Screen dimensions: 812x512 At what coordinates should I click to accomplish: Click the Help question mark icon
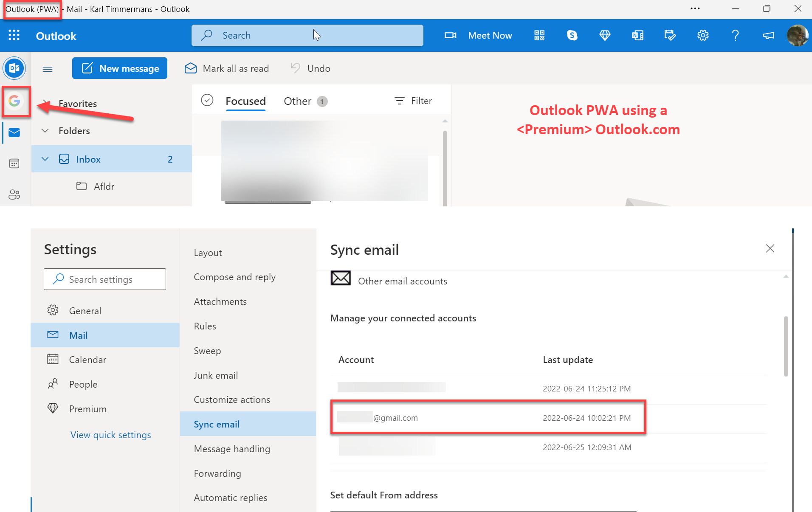click(x=736, y=35)
